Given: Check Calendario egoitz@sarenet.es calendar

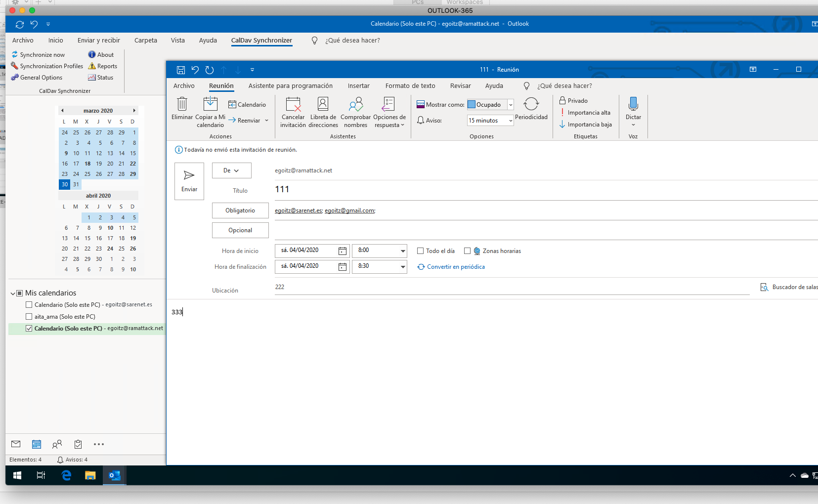Looking at the screenshot, I should (29, 305).
